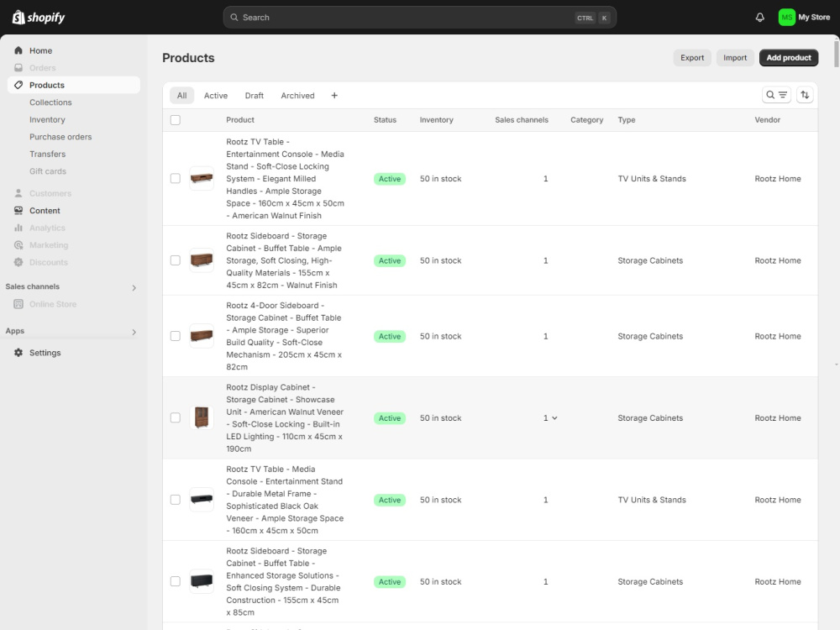Open Rootz 4-Door Sideboard product link
The image size is (840, 630).
click(285, 336)
